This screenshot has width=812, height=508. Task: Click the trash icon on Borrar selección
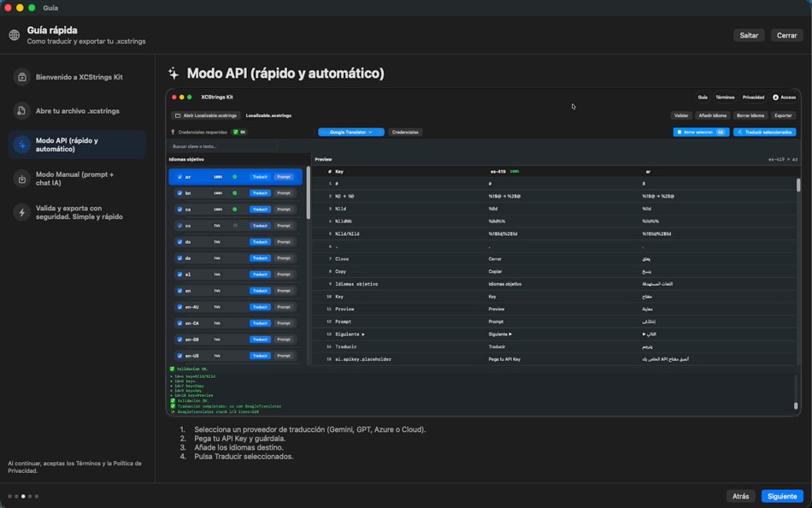pyautogui.click(x=680, y=133)
